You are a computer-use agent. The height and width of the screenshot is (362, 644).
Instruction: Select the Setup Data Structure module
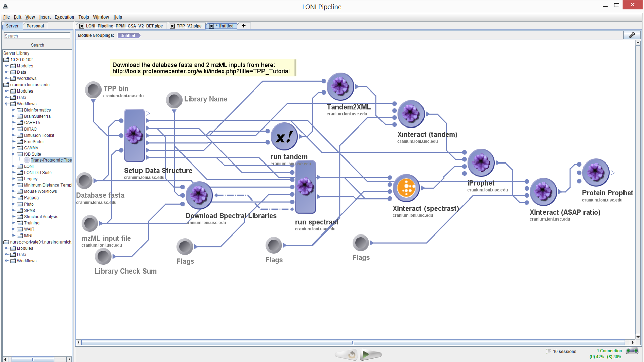pyautogui.click(x=134, y=135)
